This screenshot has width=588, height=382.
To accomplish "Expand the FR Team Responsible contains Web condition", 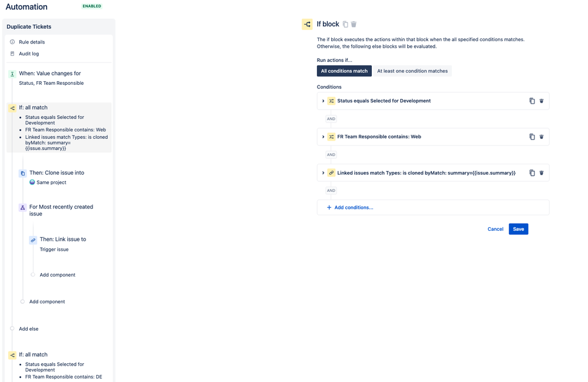I will (323, 136).
